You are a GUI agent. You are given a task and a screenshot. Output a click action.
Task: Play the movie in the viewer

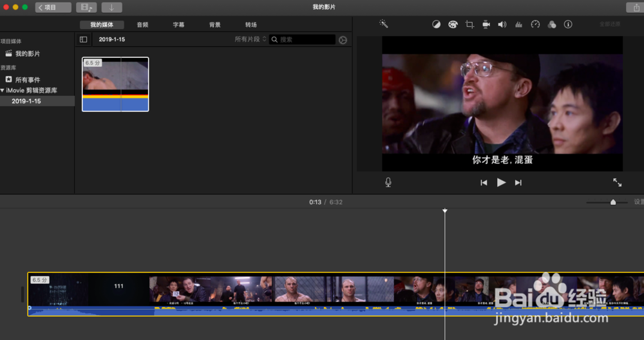(501, 182)
